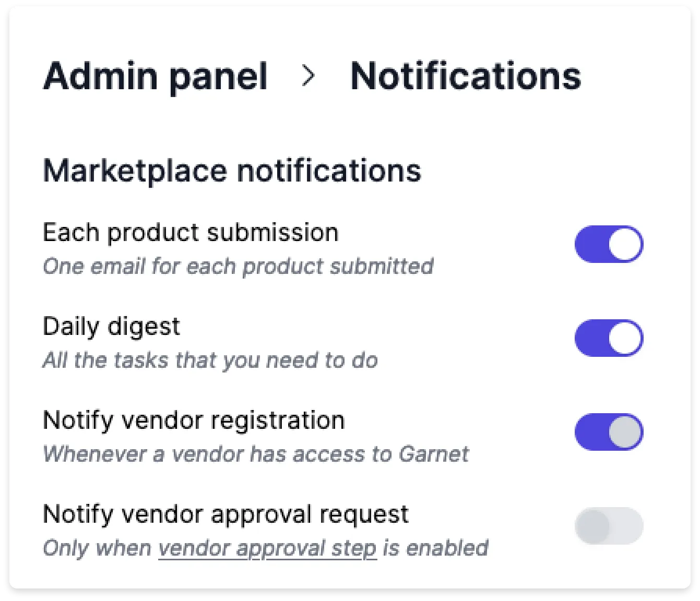Toggle Notify vendor registration off
Screen dimensions: 700x601
pyautogui.click(x=609, y=432)
